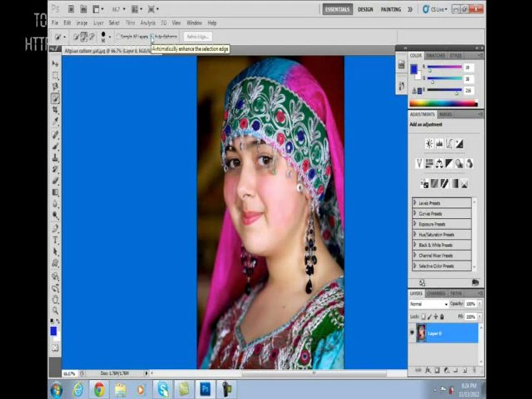Select the Lasso tool
Image resolution: width=532 pixels, height=399 pixels.
pos(55,86)
